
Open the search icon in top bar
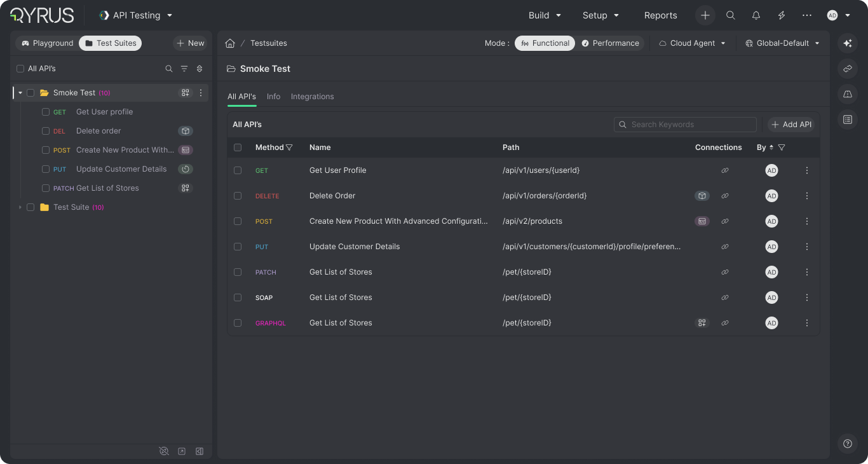[731, 15]
